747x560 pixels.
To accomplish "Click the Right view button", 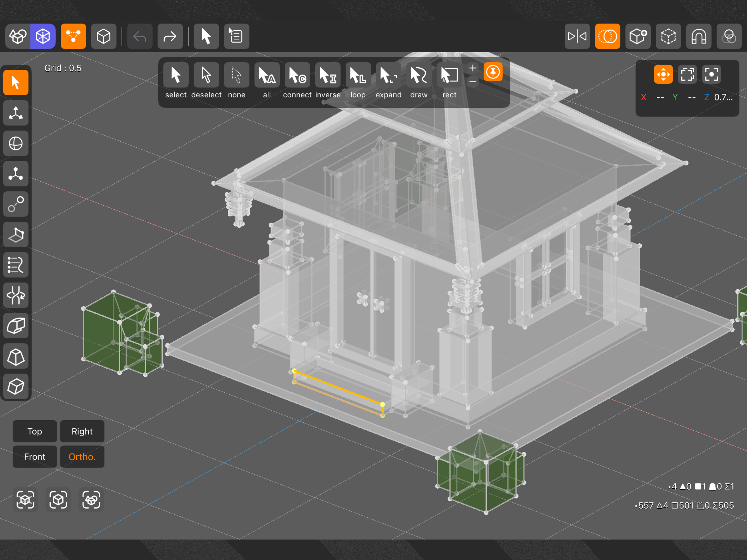I will pyautogui.click(x=82, y=431).
